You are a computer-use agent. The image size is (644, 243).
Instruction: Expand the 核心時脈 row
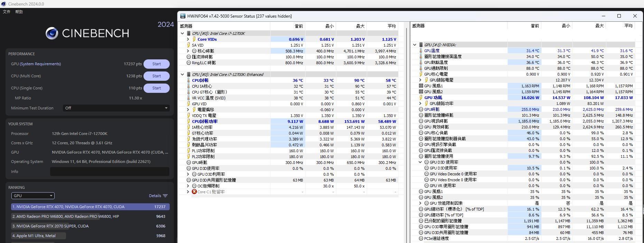[188, 51]
